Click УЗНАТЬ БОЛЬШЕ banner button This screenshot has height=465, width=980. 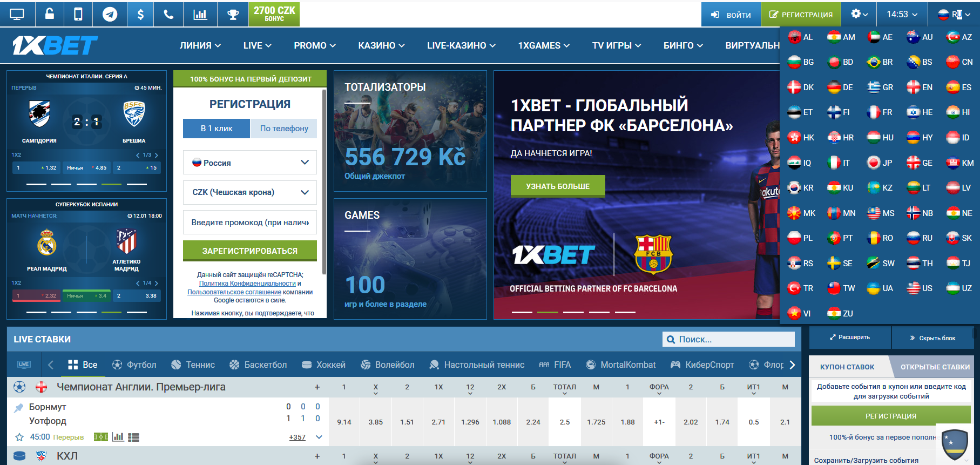(558, 186)
